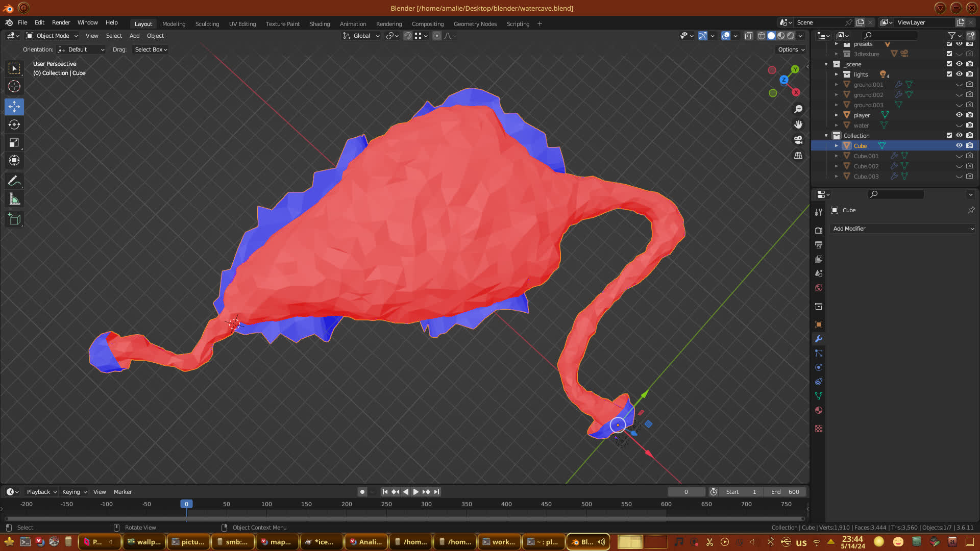Click the viewport Options button
The image size is (980, 551).
pos(791,49)
